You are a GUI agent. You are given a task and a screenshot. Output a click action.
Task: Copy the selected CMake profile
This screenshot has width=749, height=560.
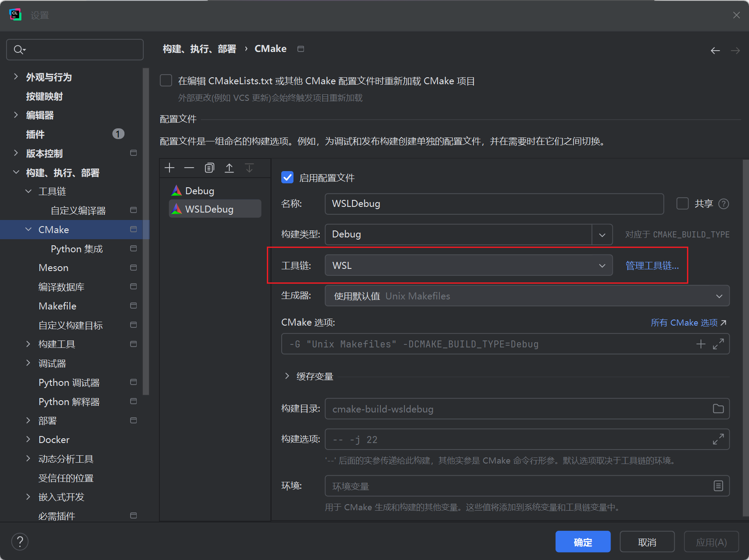210,168
